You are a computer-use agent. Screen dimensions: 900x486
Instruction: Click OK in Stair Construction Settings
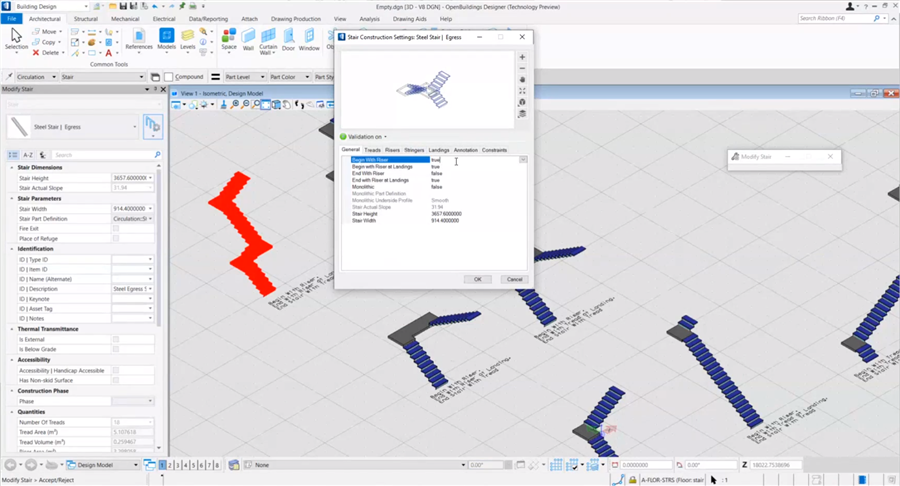[478, 279]
